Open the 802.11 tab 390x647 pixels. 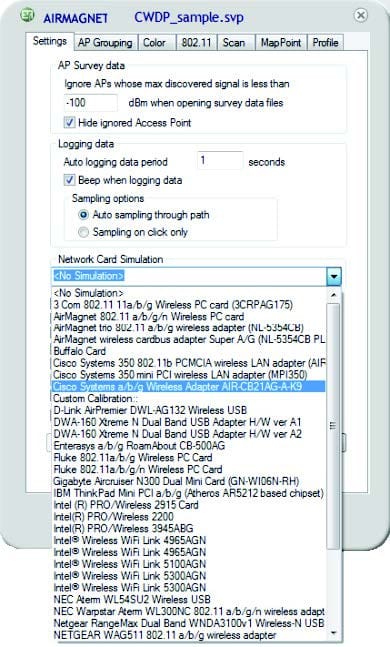coord(196,43)
